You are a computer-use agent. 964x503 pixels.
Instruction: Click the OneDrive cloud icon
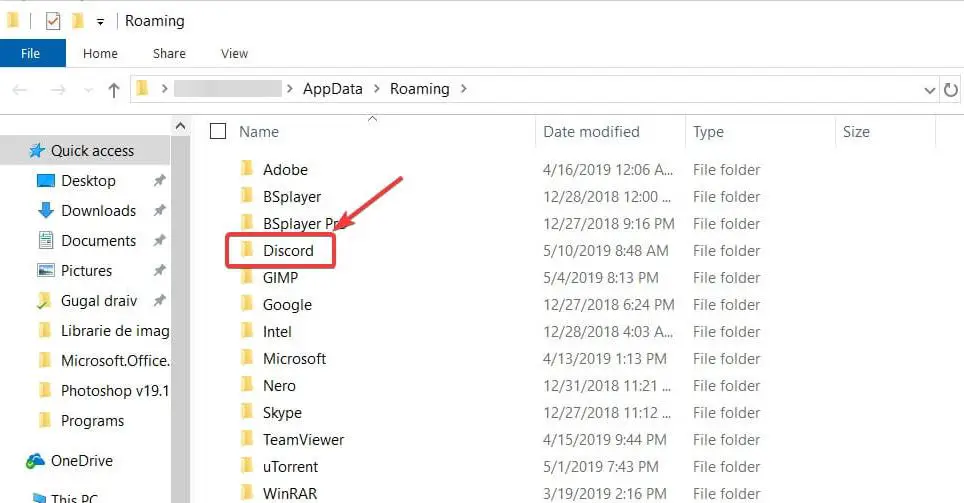click(35, 461)
